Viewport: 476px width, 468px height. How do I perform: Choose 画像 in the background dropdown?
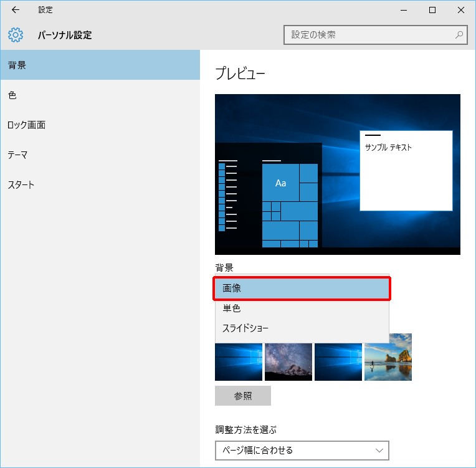(302, 288)
